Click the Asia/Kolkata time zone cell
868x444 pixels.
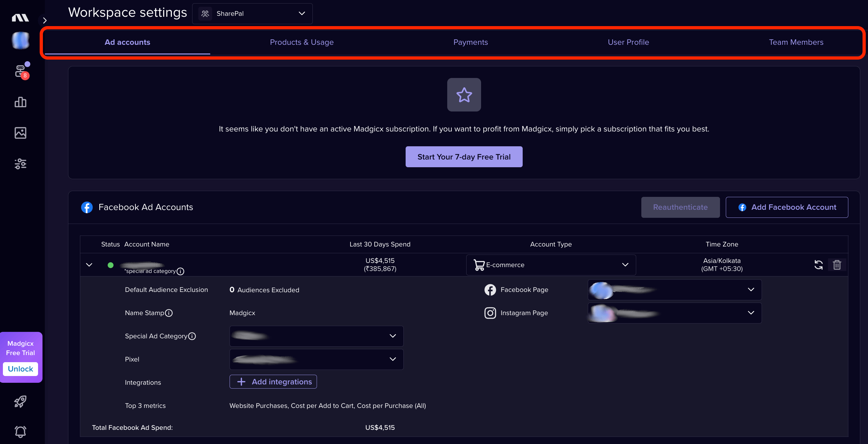(722, 265)
